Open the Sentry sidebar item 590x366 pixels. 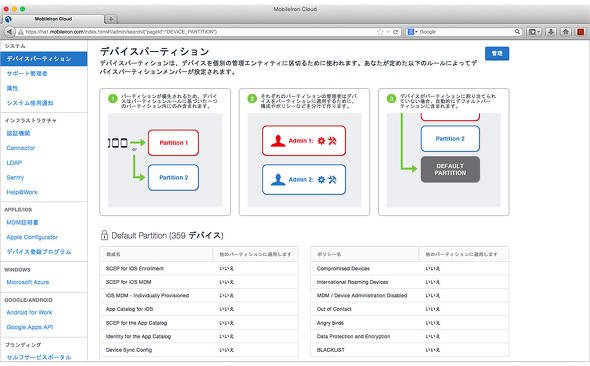15,177
